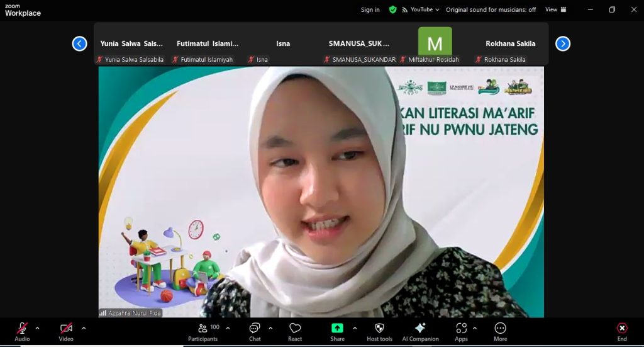Image resolution: width=644 pixels, height=347 pixels.
Task: Select Rokhana Sakila's participant tile
Action: [x=511, y=43]
